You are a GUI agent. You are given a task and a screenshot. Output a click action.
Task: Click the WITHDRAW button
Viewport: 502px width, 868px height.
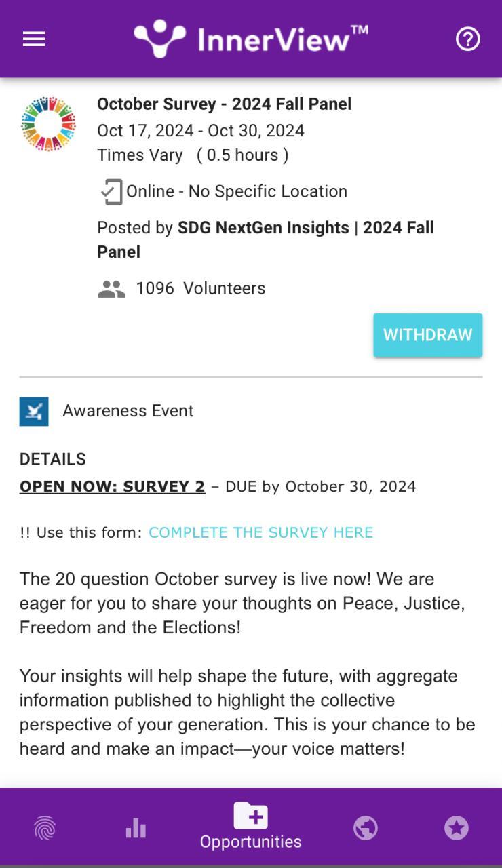point(427,335)
